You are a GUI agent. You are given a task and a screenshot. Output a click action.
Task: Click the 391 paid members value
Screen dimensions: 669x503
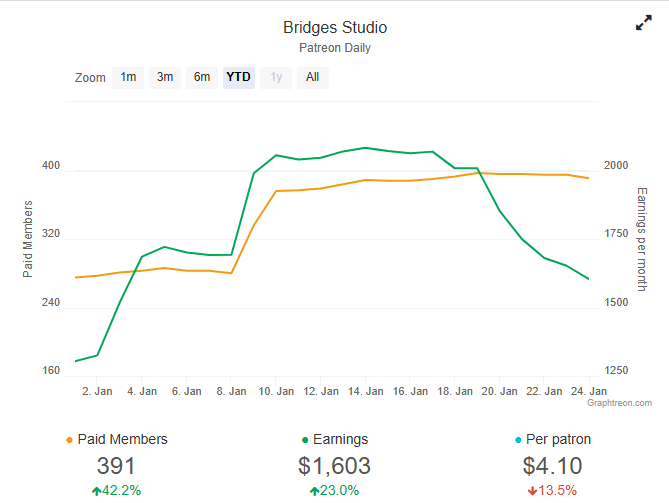pyautogui.click(x=116, y=465)
